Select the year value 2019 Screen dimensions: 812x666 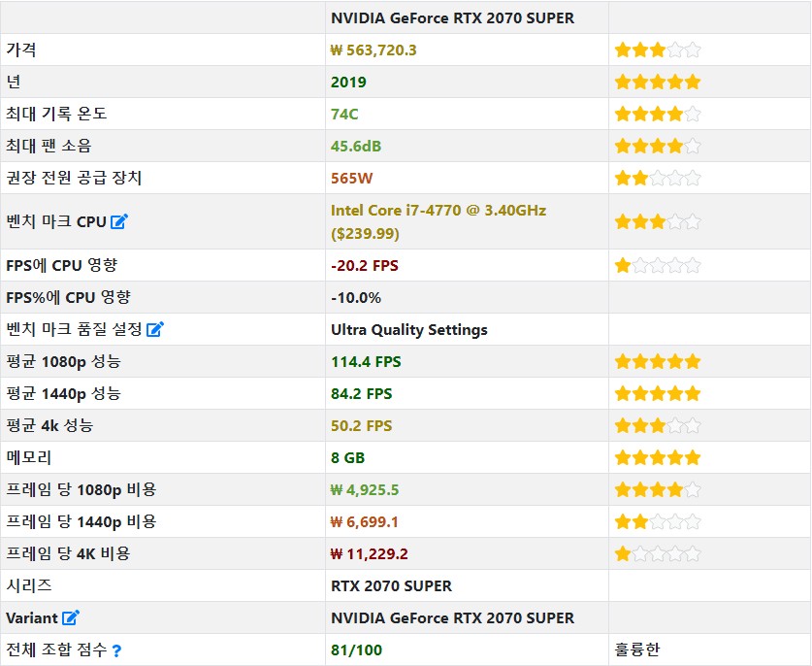point(348,82)
